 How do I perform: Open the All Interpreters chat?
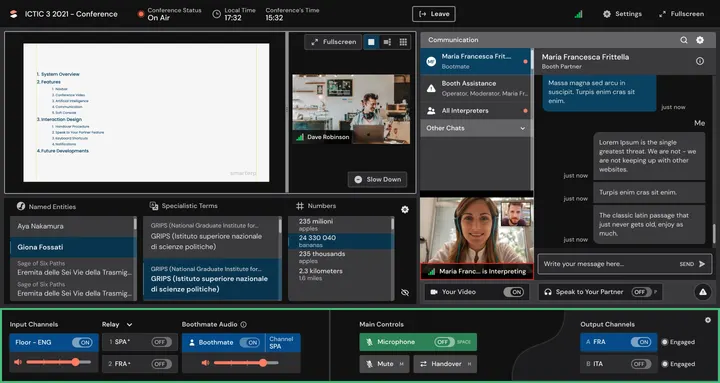(475, 111)
